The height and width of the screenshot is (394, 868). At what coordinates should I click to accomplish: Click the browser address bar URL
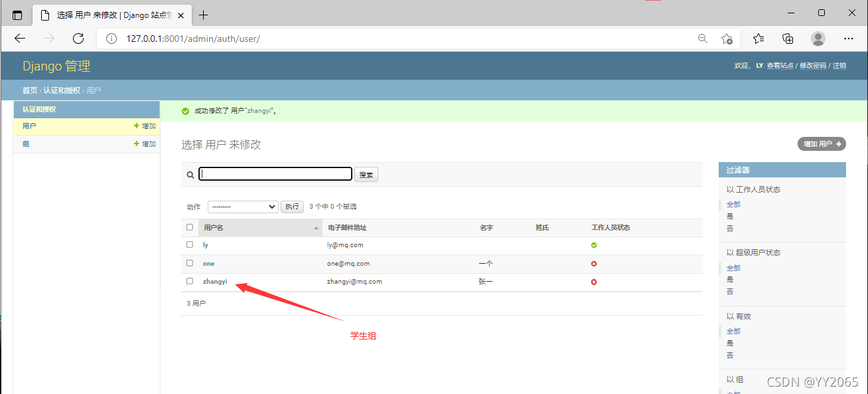point(192,39)
